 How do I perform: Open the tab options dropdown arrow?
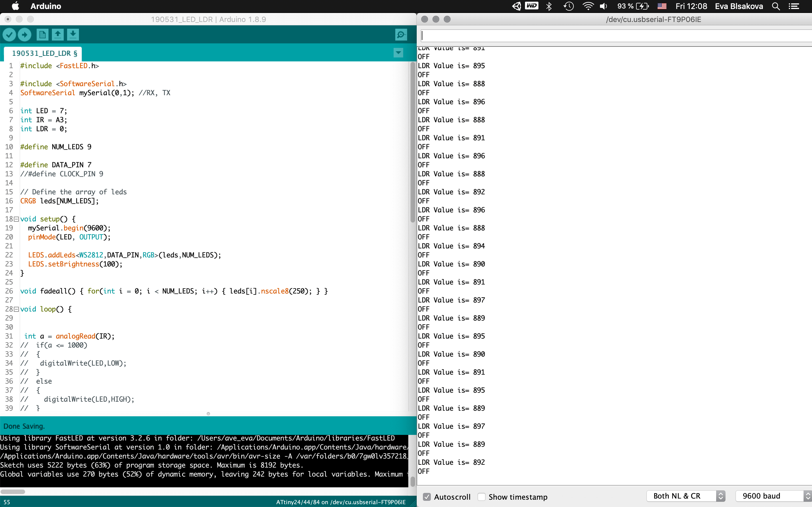[x=398, y=53]
